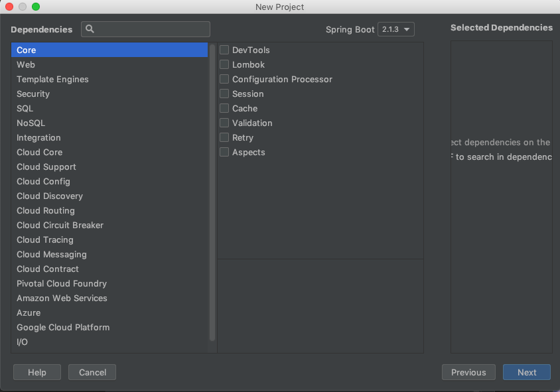Check the Lombok checkbox
Screen dimensions: 560x392
pyautogui.click(x=224, y=64)
